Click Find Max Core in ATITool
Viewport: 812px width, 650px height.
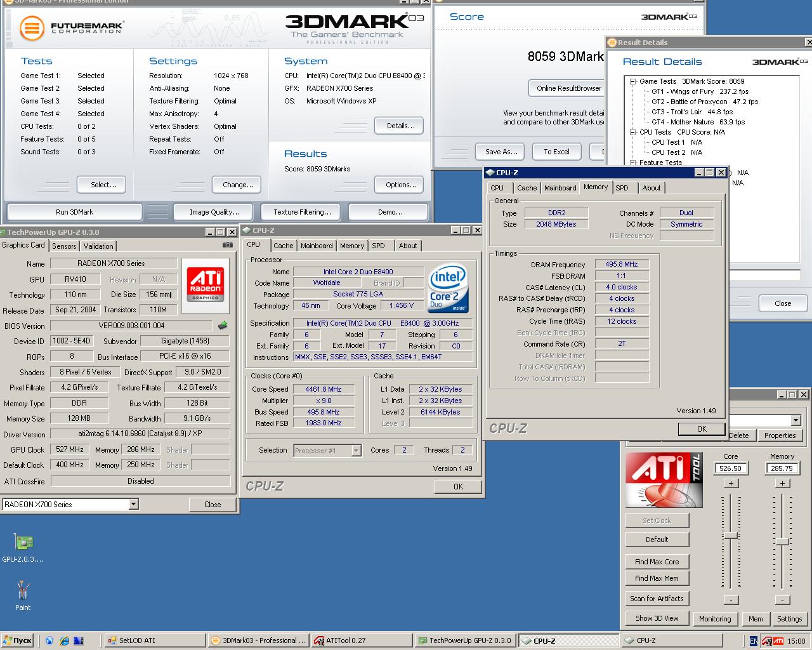[657, 562]
